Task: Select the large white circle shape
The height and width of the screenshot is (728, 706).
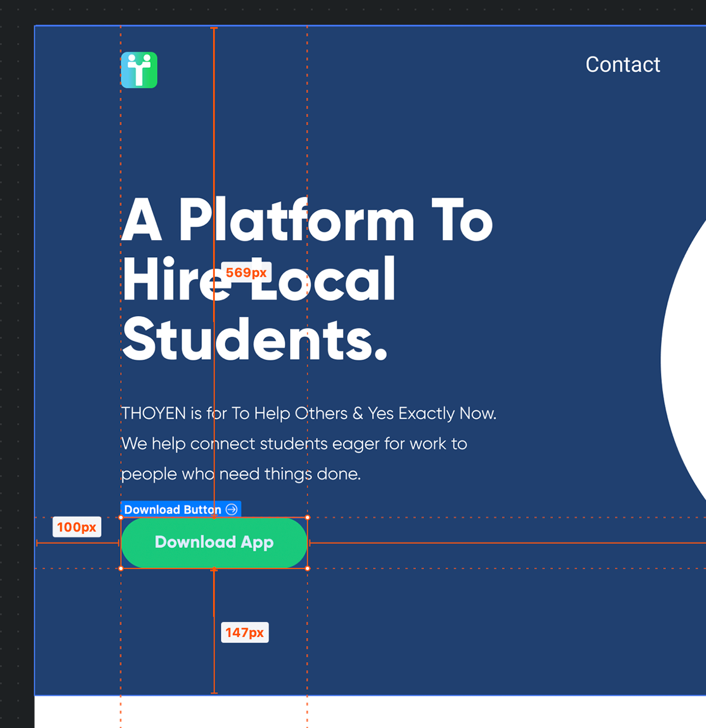Action: [684, 360]
